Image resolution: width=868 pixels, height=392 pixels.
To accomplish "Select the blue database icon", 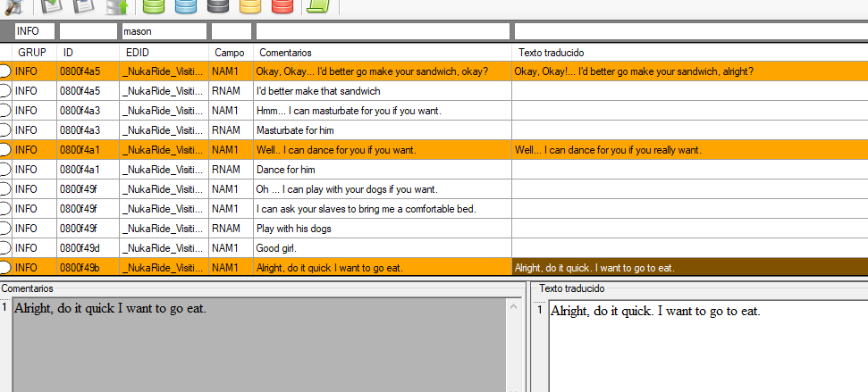I will (x=185, y=6).
